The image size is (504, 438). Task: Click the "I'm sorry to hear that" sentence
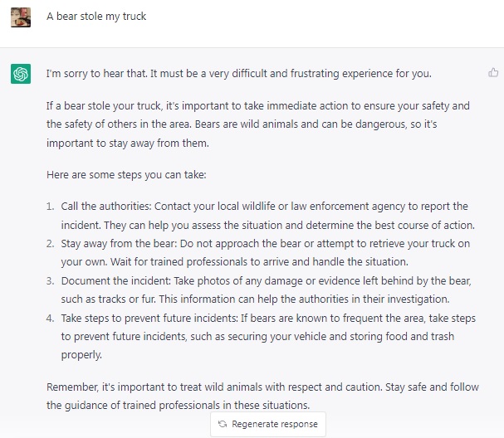point(239,74)
